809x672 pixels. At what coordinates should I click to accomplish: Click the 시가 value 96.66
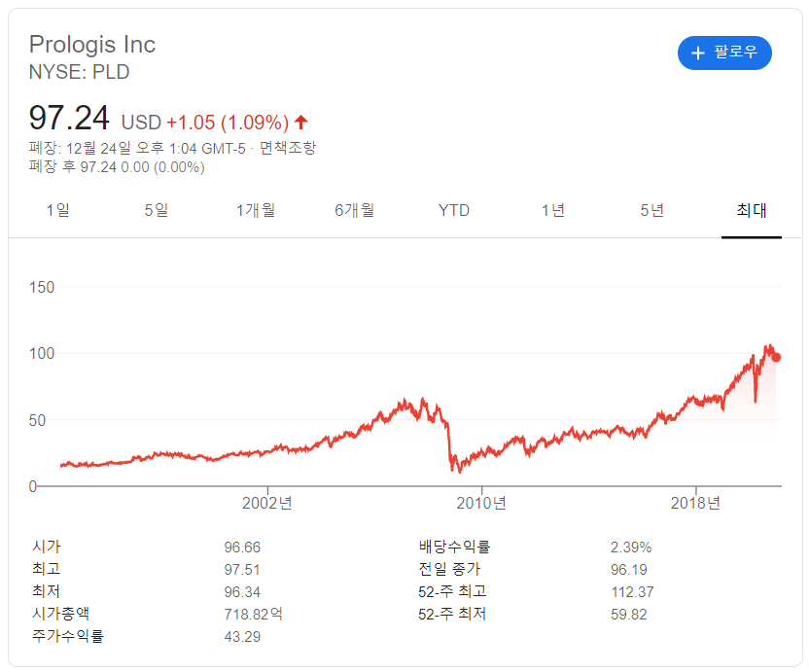point(242,548)
